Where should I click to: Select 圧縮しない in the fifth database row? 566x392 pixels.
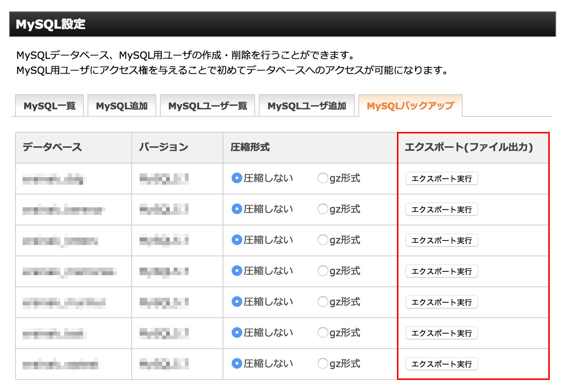click(237, 302)
